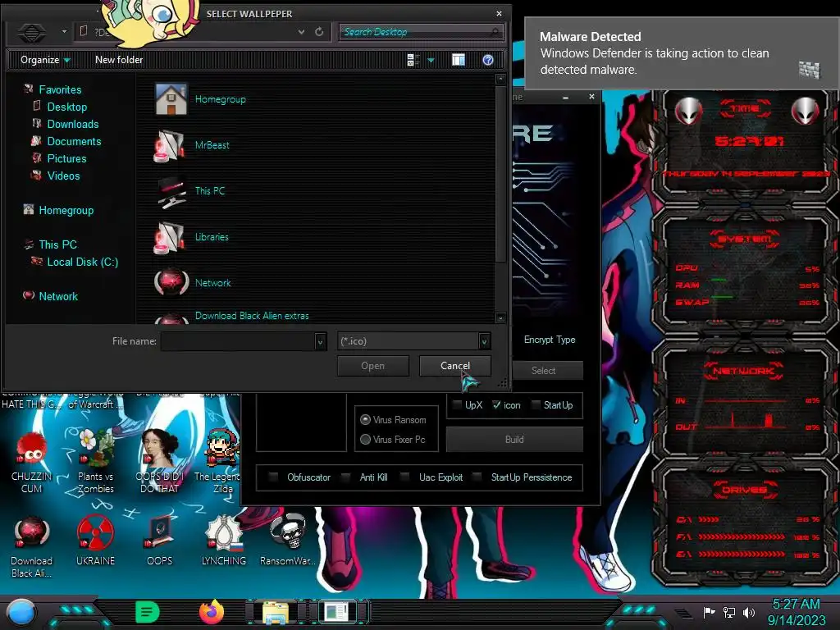Open the LYNCHING desktop icon
Image resolution: width=840 pixels, height=630 pixels.
point(224,533)
